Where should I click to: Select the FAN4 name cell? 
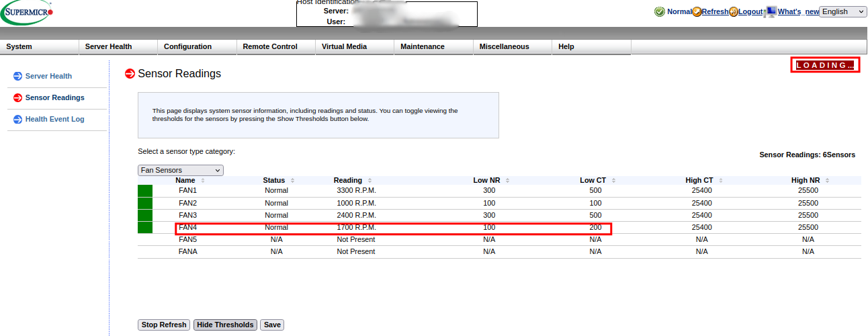click(x=187, y=227)
